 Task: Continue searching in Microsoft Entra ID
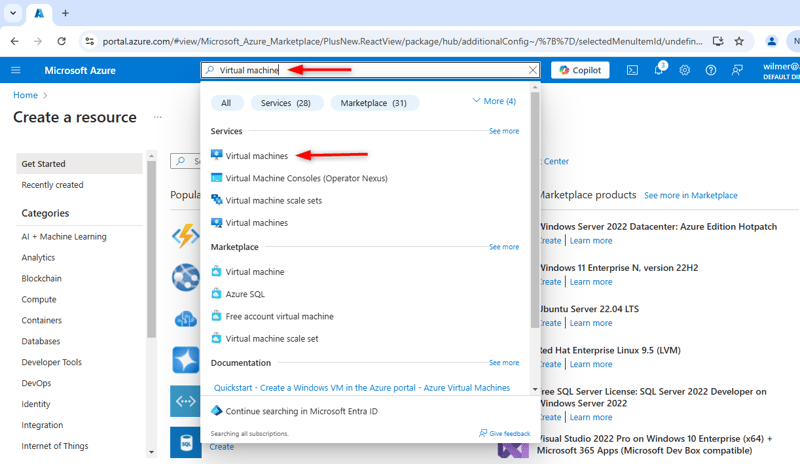[294, 411]
